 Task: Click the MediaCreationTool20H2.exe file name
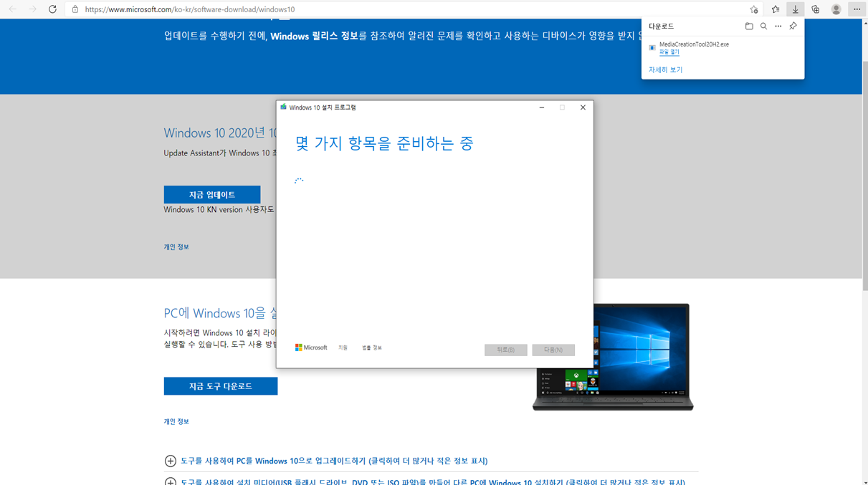pos(694,44)
